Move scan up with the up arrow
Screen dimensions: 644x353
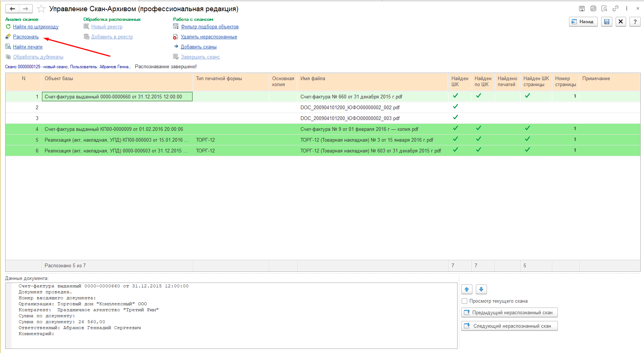467,289
